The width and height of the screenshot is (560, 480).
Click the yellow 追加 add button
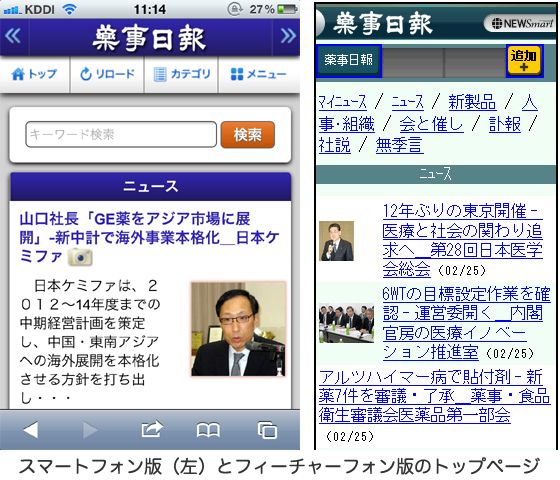[x=524, y=61]
